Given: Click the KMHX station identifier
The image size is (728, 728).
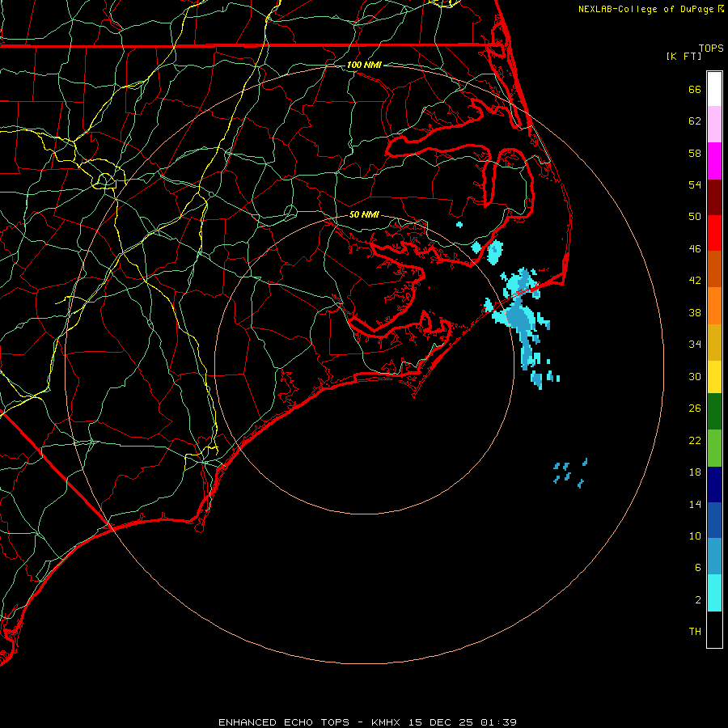Looking at the screenshot, I should [x=387, y=722].
